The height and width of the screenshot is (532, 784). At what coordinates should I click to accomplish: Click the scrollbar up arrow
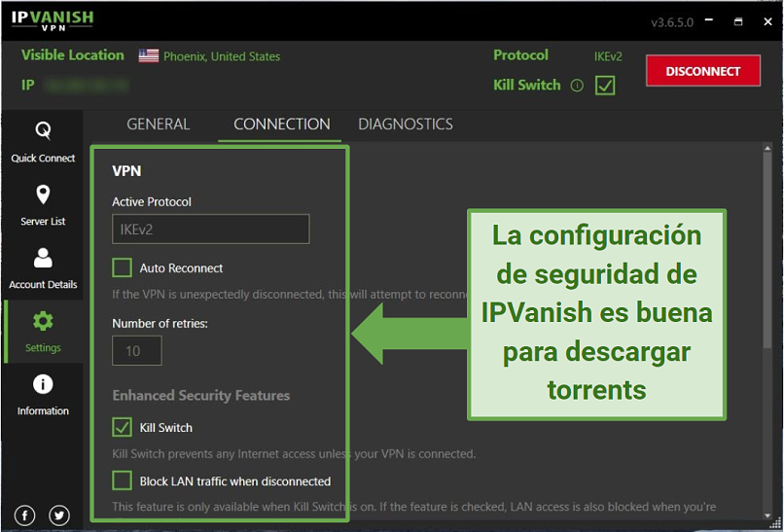tap(767, 148)
